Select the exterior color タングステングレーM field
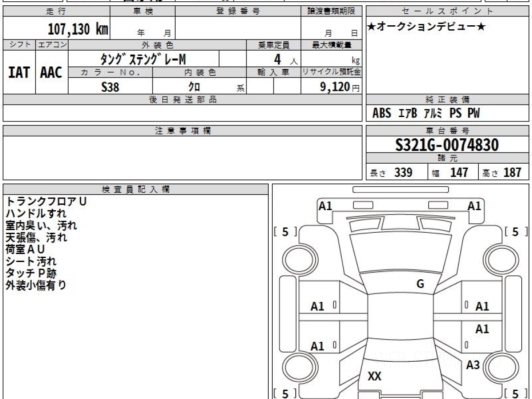Screen dimensions: 532x399 pyautogui.click(x=144, y=59)
